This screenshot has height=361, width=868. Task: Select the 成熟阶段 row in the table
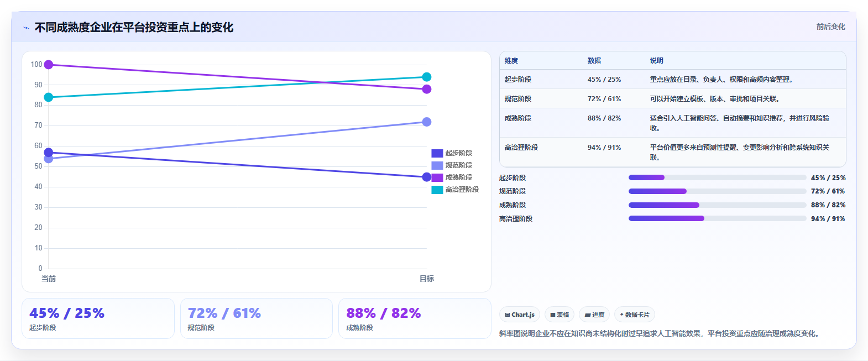pos(673,123)
